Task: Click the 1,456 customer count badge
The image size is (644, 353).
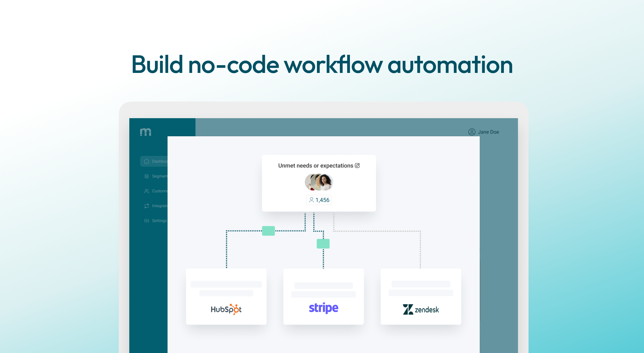Action: (x=319, y=200)
